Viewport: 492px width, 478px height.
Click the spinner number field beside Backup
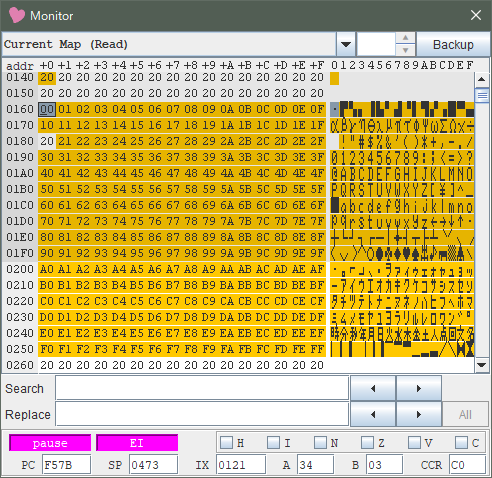(376, 44)
